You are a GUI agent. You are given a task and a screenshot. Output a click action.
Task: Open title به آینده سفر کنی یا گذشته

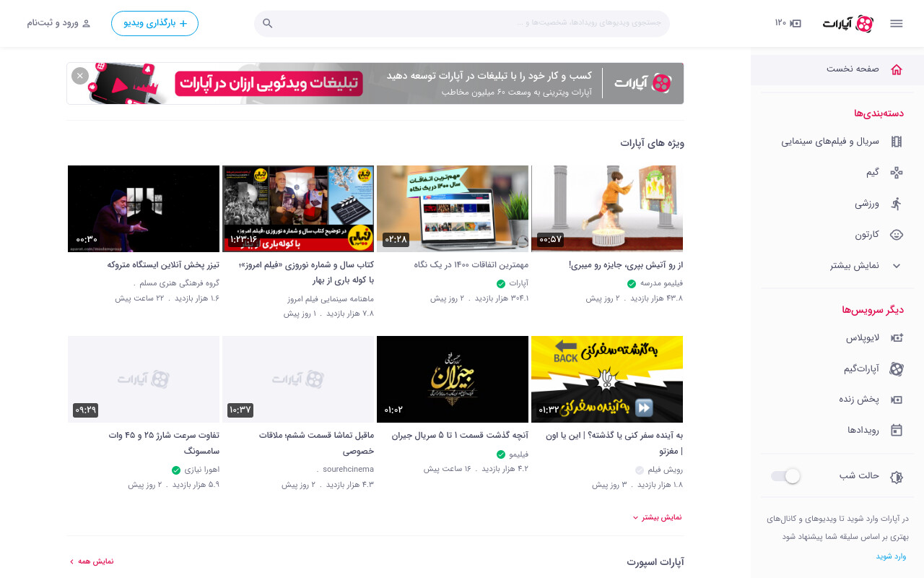614,443
